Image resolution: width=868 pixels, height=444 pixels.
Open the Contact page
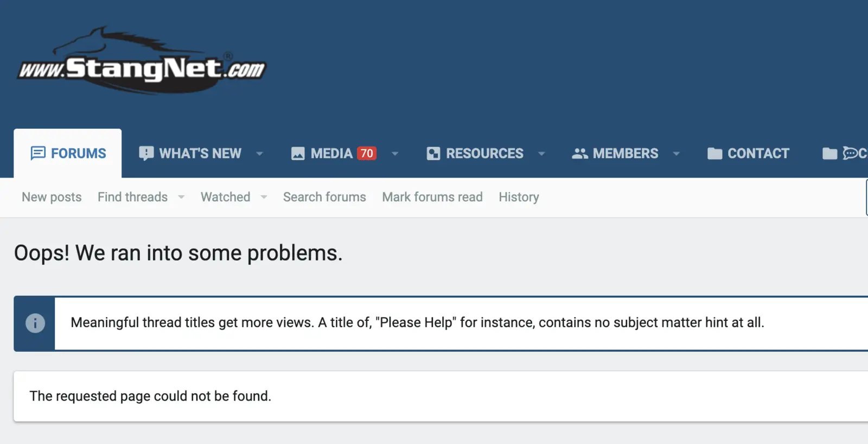click(x=758, y=154)
